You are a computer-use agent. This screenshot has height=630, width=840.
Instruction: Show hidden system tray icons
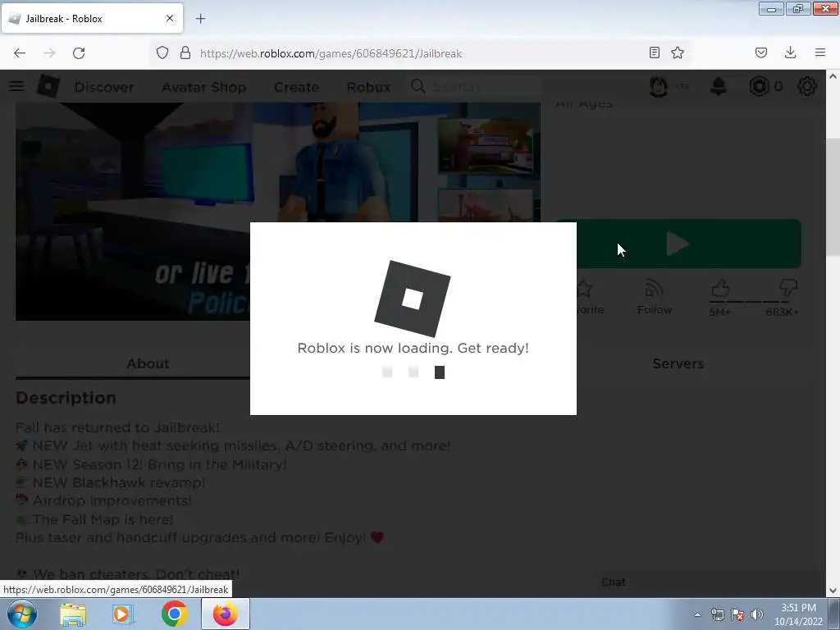pos(697,614)
